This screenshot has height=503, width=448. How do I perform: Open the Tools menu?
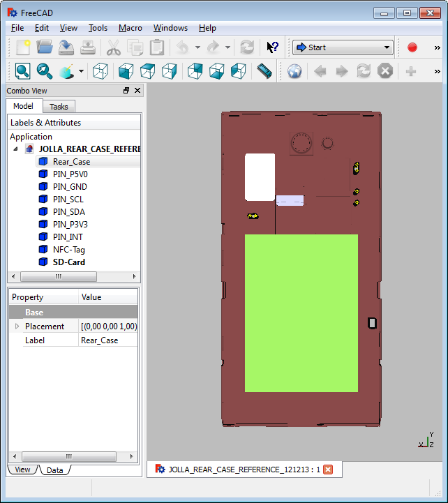[x=98, y=28]
